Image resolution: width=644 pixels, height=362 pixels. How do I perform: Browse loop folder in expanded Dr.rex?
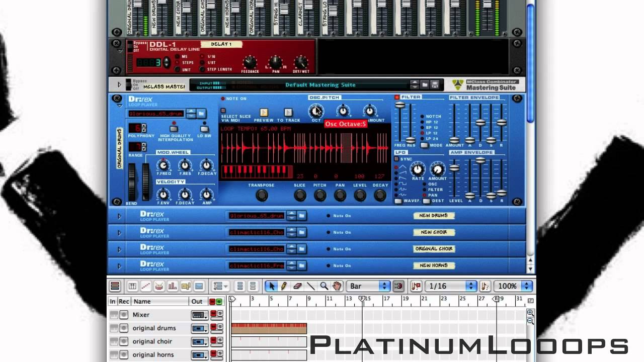coord(201,114)
